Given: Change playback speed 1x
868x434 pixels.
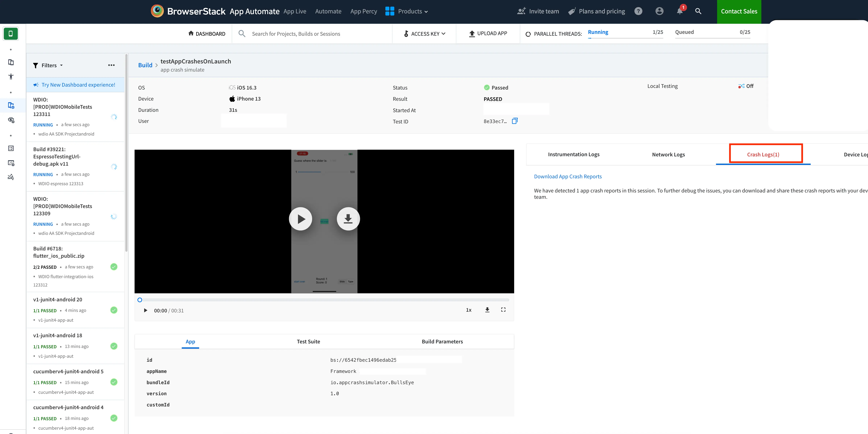Looking at the screenshot, I should [469, 310].
